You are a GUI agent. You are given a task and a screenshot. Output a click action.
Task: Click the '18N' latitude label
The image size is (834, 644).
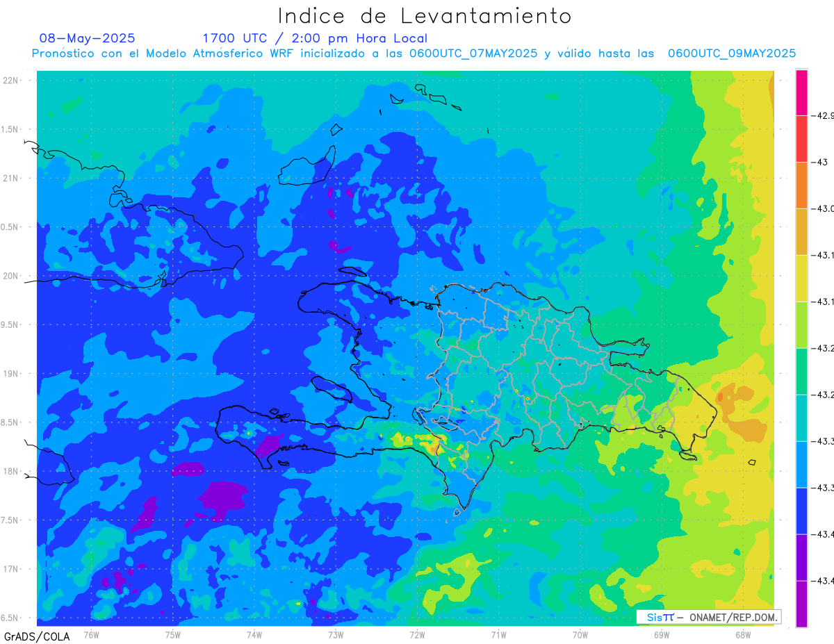[x=11, y=471]
